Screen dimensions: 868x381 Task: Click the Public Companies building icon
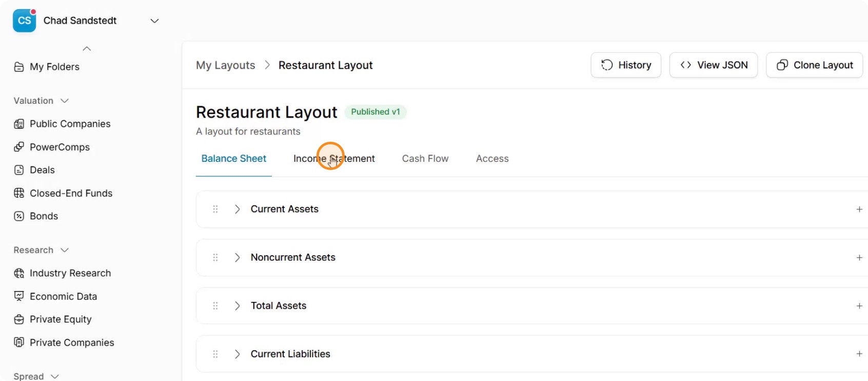(19, 124)
